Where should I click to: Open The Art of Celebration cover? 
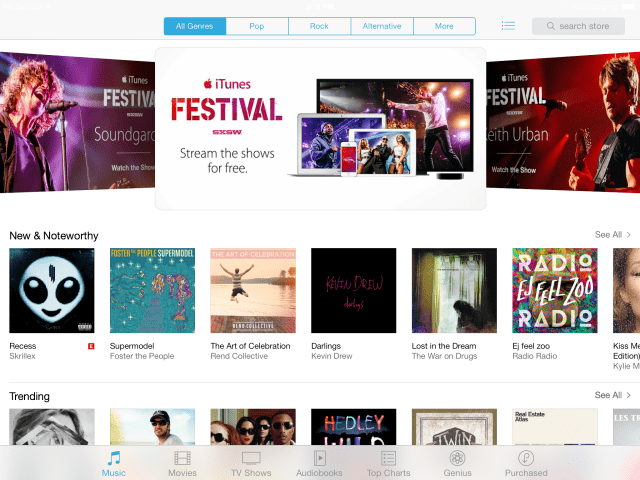[253, 291]
